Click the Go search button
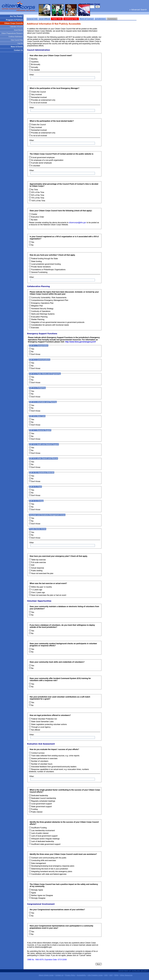Viewport: 149px width, 980px height. pos(98,7)
